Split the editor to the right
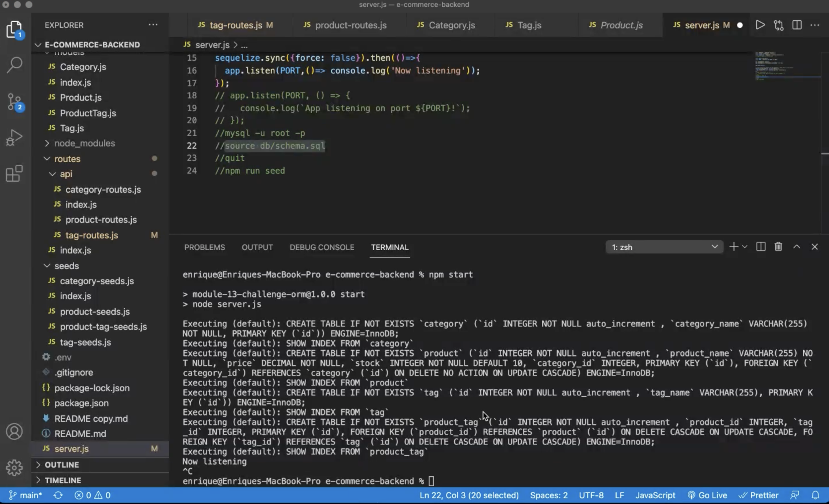The width and height of the screenshot is (829, 504). click(x=797, y=25)
